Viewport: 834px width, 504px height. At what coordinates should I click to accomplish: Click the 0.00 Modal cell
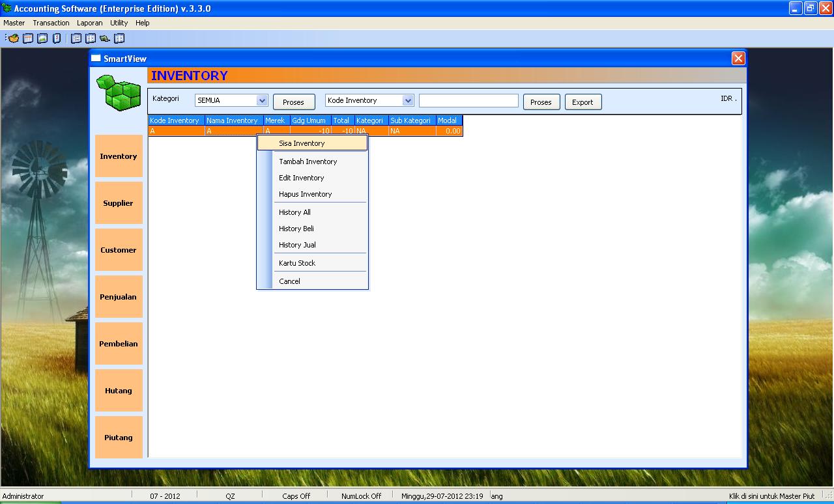(450, 131)
